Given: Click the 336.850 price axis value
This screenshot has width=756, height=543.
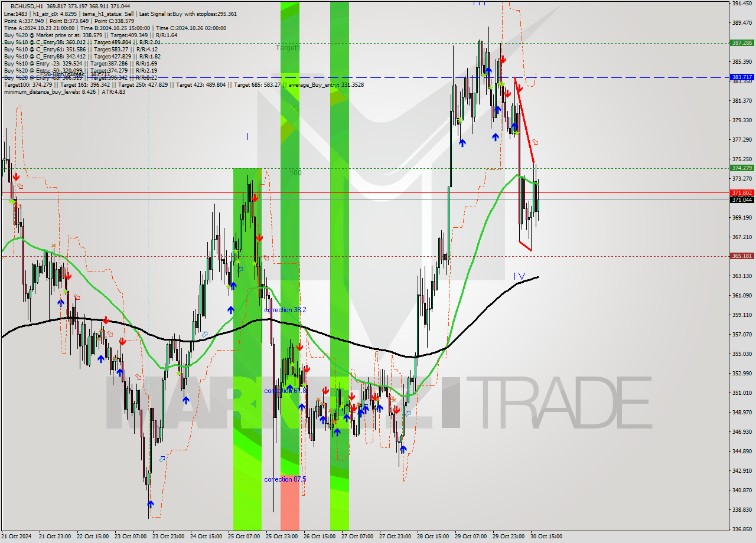Looking at the screenshot, I should pos(742,529).
